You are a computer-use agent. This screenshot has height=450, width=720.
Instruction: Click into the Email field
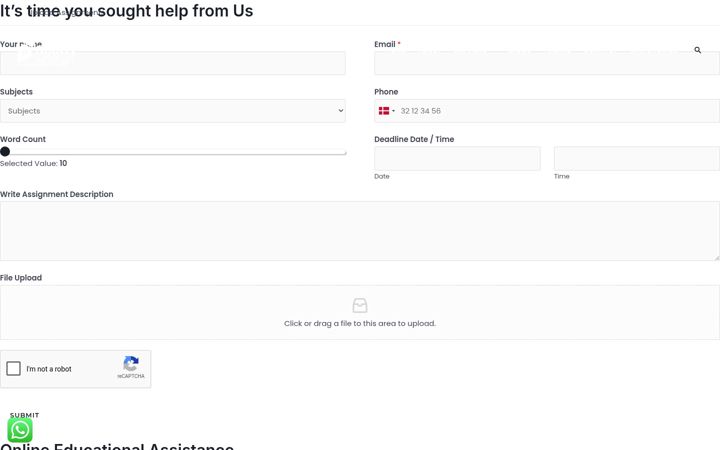tap(546, 63)
